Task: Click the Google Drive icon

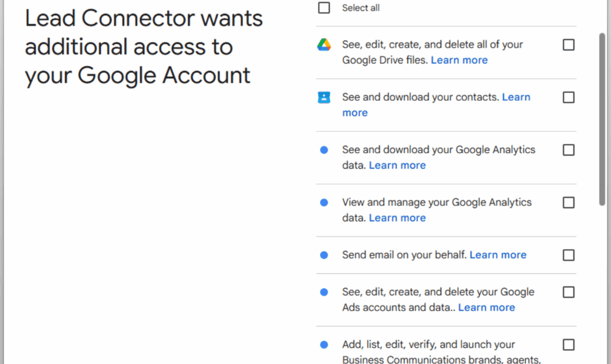Action: click(x=324, y=45)
